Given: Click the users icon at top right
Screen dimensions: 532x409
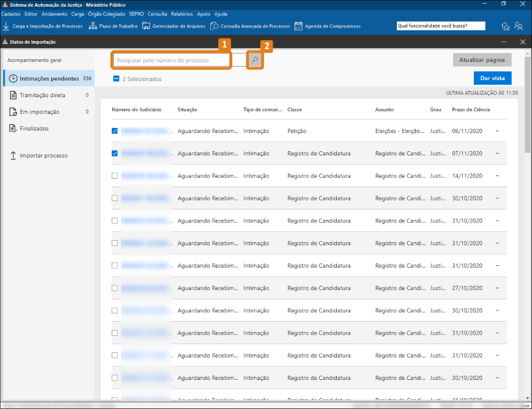Looking at the screenshot, I should click(x=518, y=26).
